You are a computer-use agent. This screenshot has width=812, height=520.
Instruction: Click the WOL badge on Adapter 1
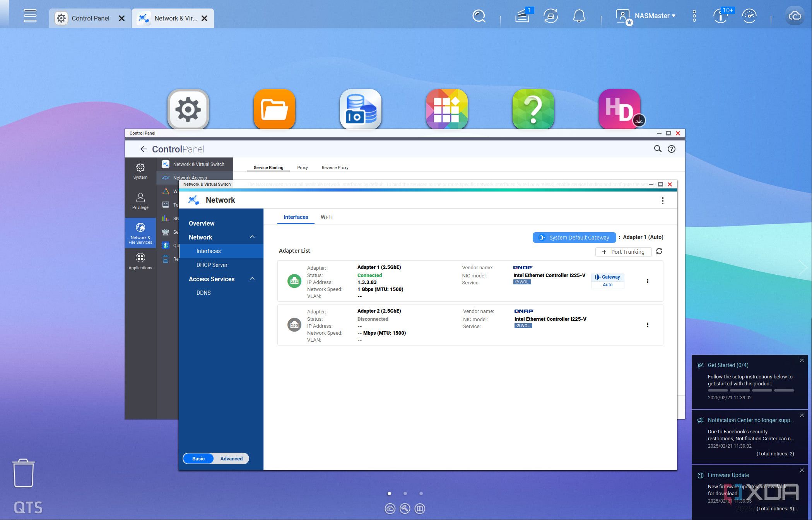pyautogui.click(x=522, y=282)
